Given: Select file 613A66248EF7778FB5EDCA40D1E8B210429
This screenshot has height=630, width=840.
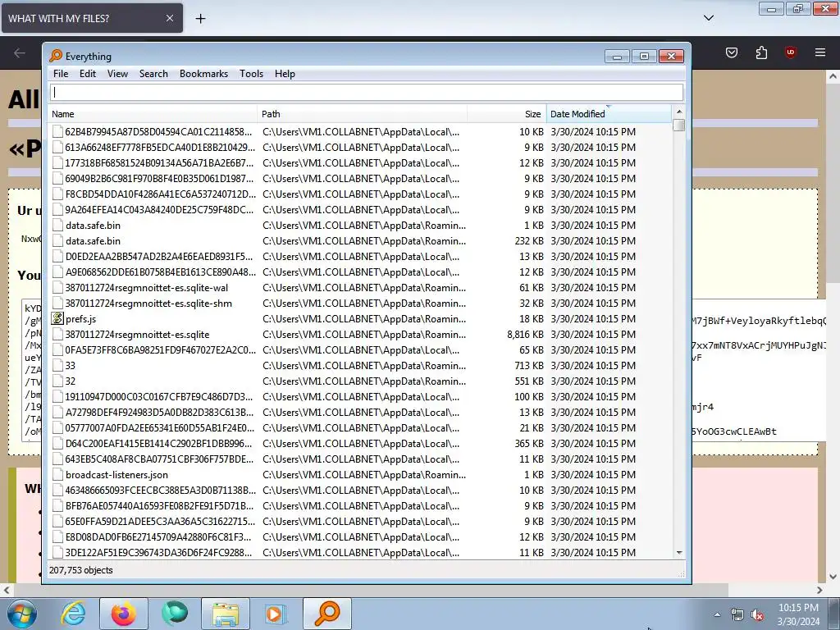Looking at the screenshot, I should click(x=160, y=148).
